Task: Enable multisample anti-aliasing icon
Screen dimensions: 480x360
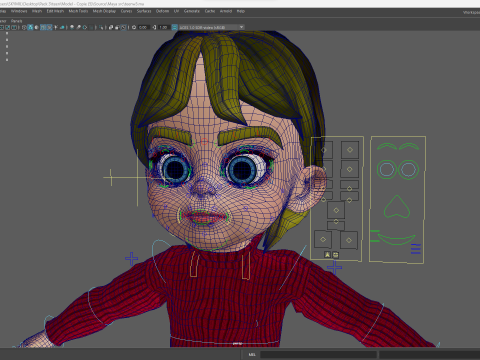Action: coord(85,27)
